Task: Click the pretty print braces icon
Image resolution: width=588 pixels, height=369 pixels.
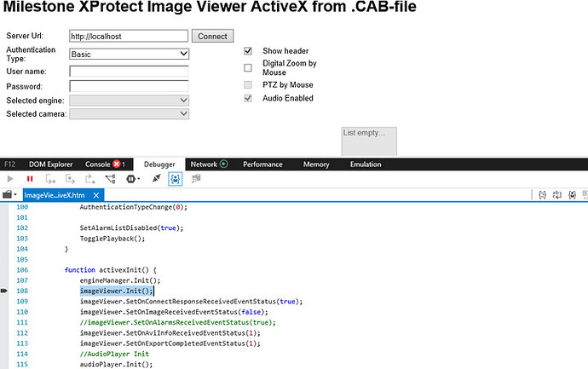Action: 176,179
